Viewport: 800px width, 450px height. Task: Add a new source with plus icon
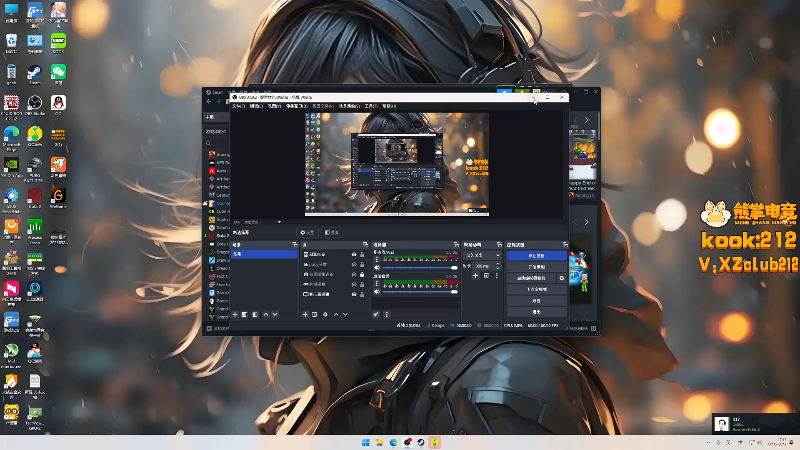305,314
